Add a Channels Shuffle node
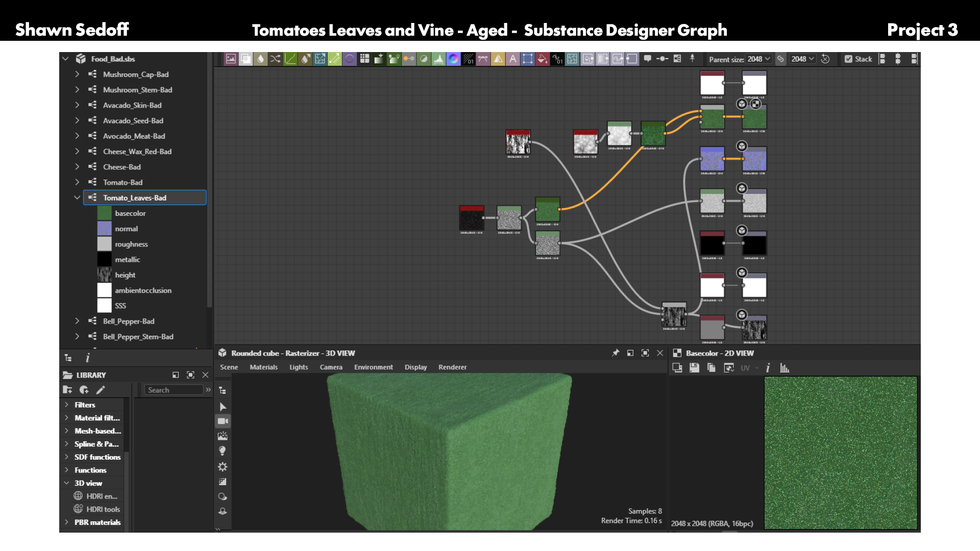Viewport: 980px width, 551px height. (275, 59)
